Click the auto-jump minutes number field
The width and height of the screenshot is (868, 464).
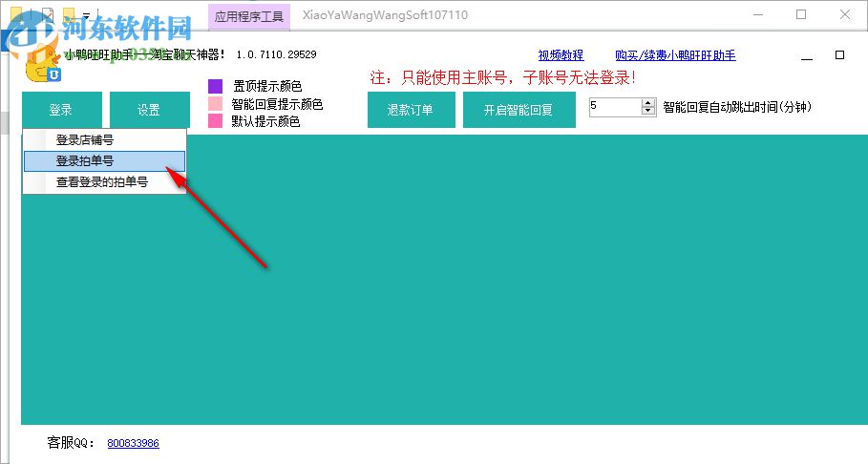point(614,107)
